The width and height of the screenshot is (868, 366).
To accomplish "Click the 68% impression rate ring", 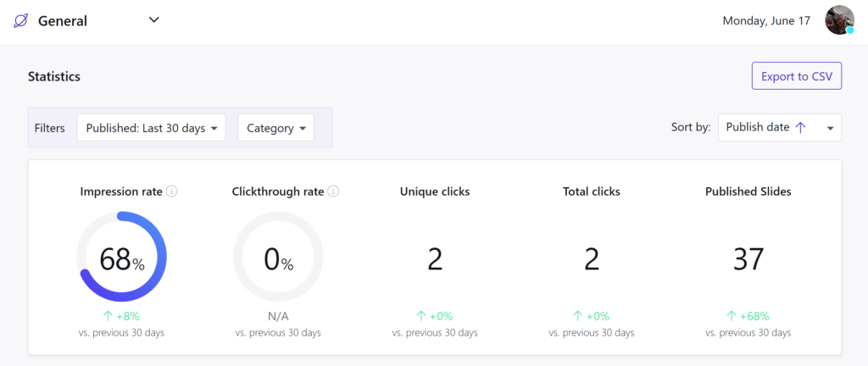I will point(121,257).
